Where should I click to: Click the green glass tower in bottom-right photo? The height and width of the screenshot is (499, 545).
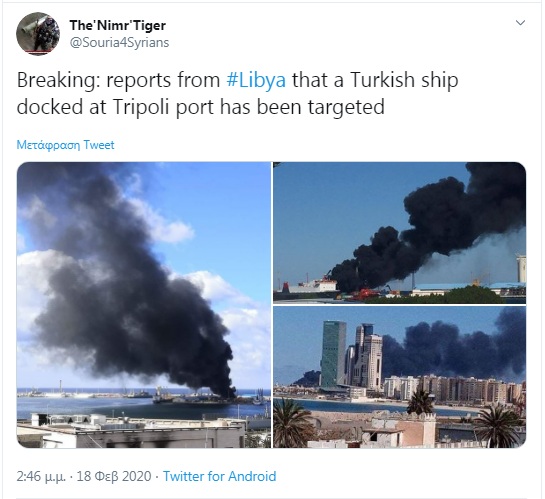click(x=333, y=354)
